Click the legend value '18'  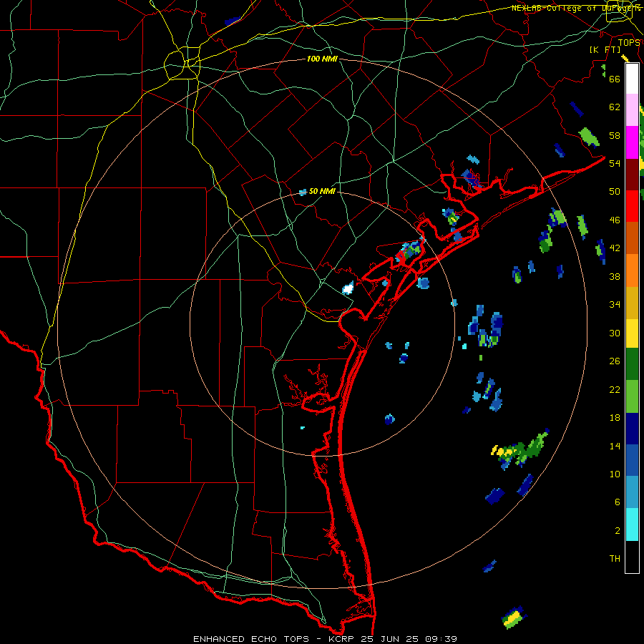pyautogui.click(x=615, y=418)
